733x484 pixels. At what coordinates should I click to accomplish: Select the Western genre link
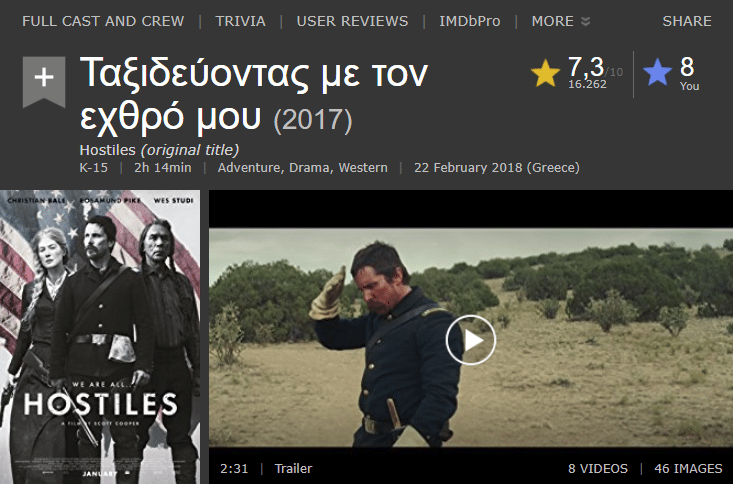(363, 167)
